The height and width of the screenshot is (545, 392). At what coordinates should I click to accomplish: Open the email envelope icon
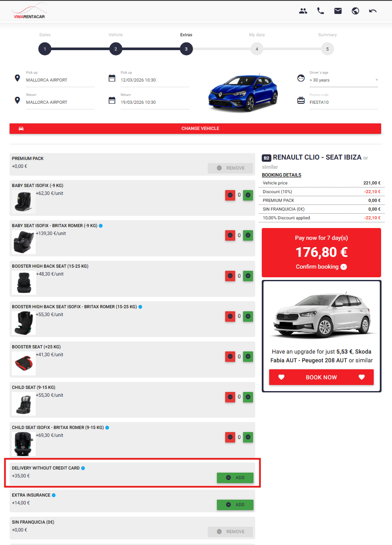click(338, 11)
